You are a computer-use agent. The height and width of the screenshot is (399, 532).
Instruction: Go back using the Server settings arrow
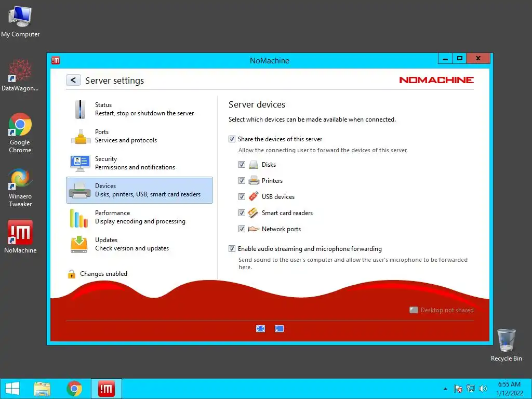(x=73, y=80)
